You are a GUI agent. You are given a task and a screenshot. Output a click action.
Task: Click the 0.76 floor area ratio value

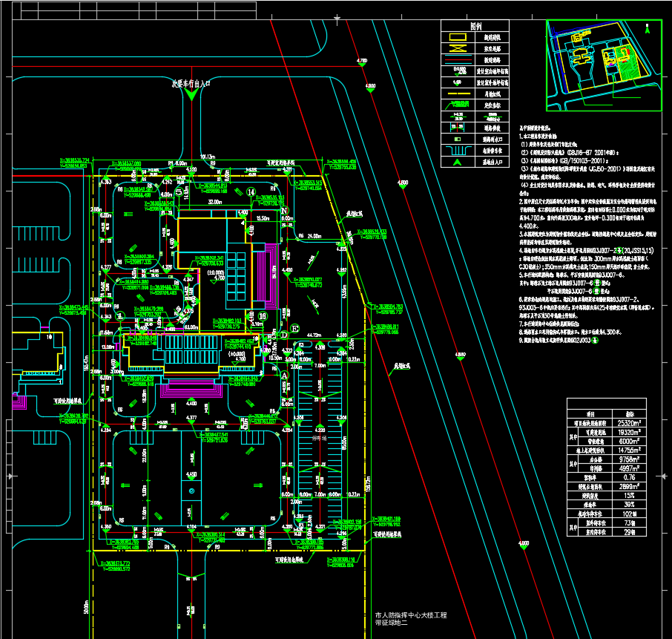(x=629, y=477)
